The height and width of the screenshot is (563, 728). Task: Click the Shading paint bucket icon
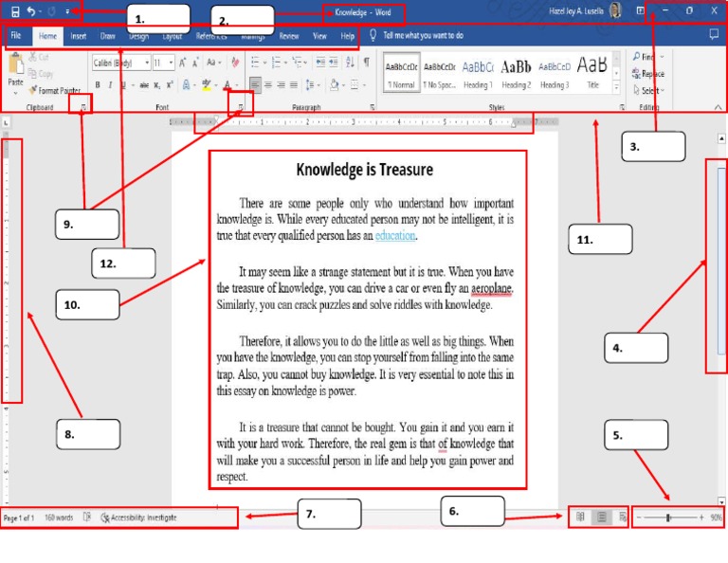[x=335, y=85]
